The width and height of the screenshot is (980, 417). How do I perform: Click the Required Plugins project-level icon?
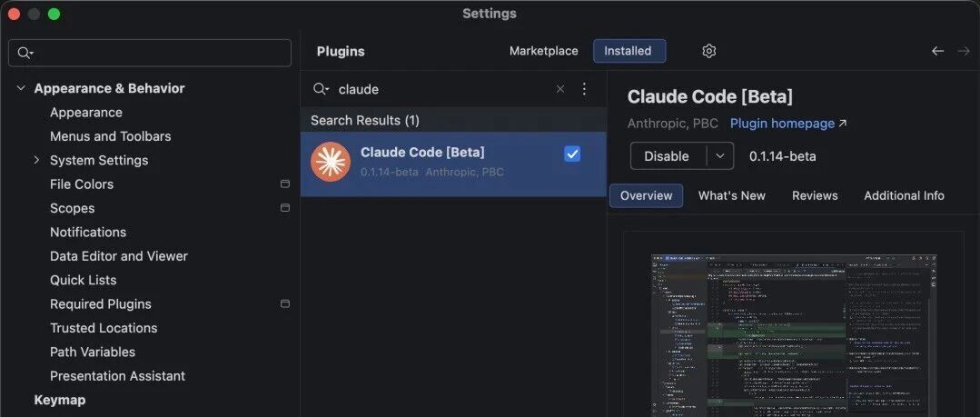[285, 303]
